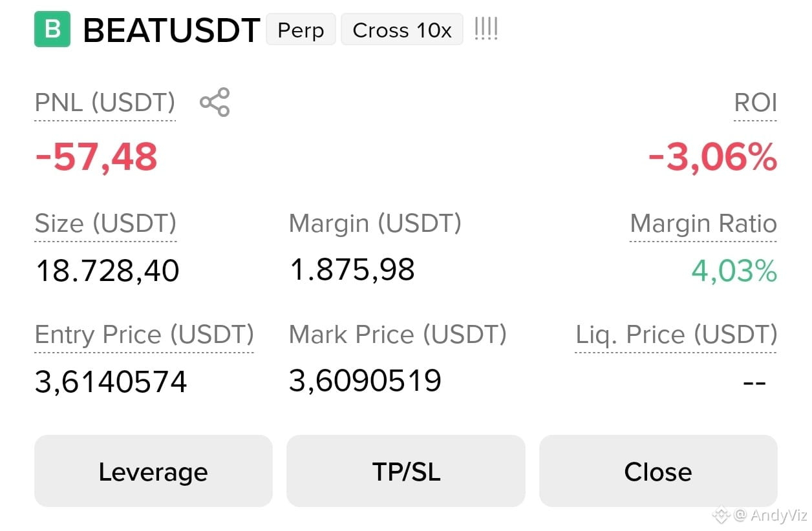
Task: Select the 4,03% margin ratio value
Action: pyautogui.click(x=734, y=271)
